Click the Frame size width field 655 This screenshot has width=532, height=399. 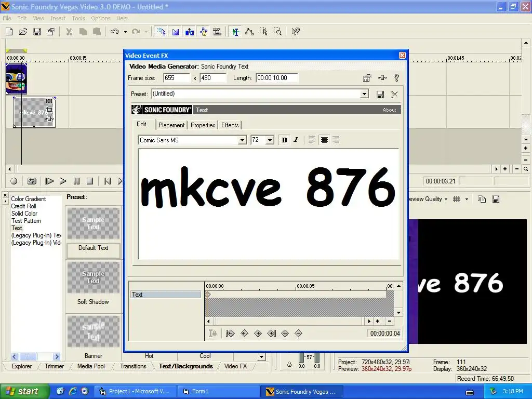pyautogui.click(x=177, y=78)
